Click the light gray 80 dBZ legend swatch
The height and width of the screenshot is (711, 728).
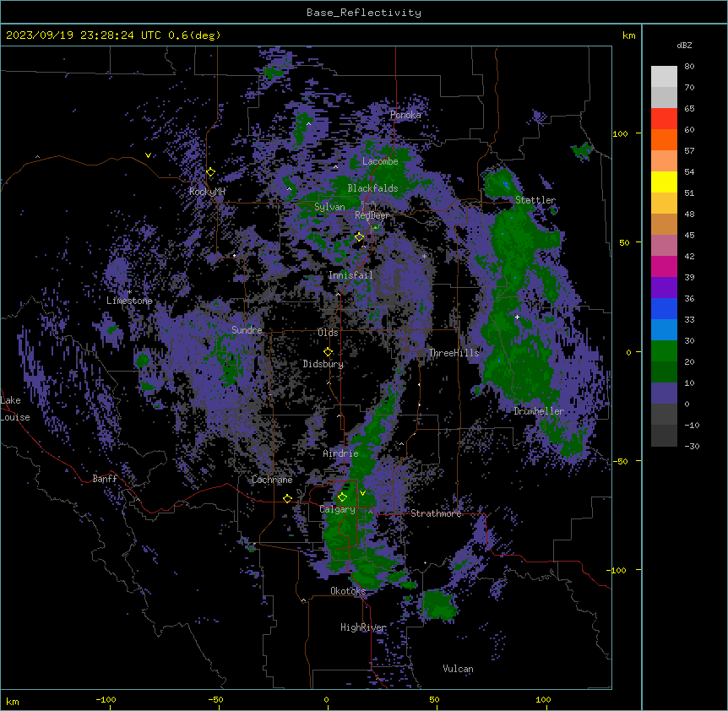[664, 76]
